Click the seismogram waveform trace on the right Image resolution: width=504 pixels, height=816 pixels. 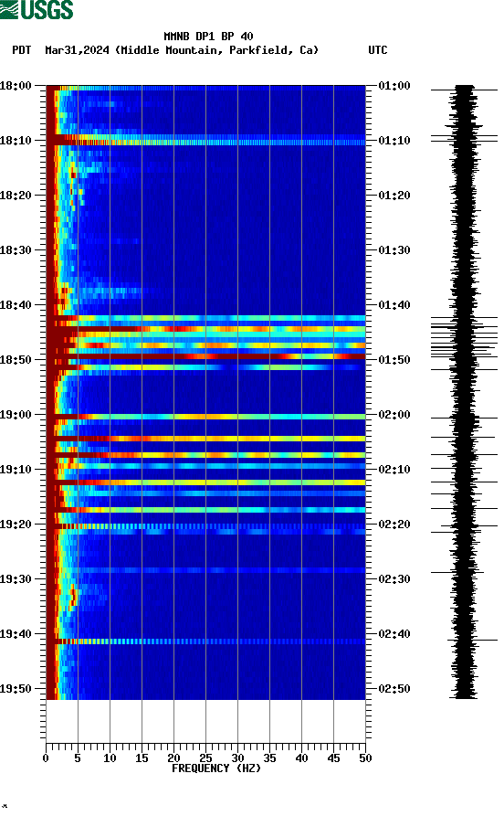coord(464,391)
